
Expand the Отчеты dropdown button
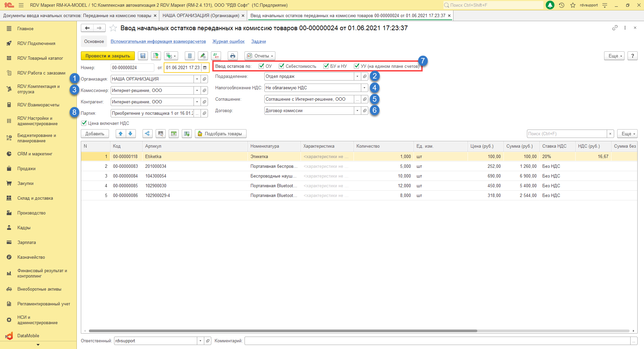pyautogui.click(x=260, y=56)
